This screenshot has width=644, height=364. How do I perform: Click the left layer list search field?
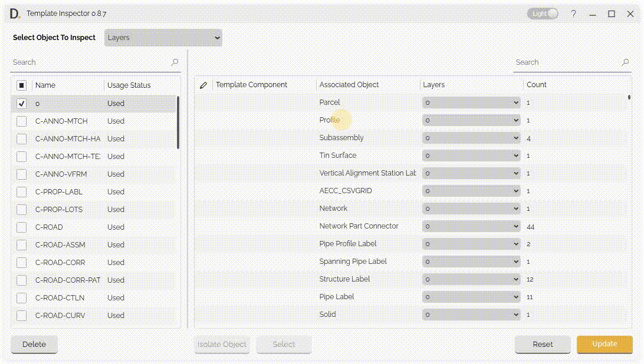coord(88,62)
